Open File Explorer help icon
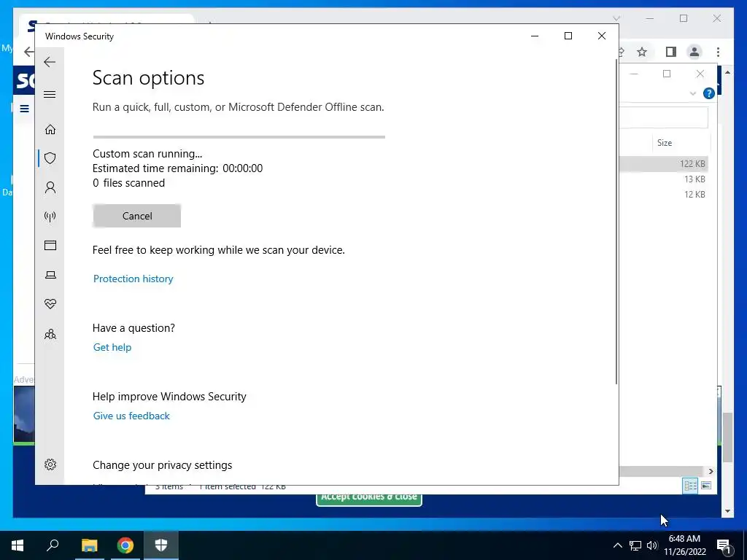 point(708,93)
